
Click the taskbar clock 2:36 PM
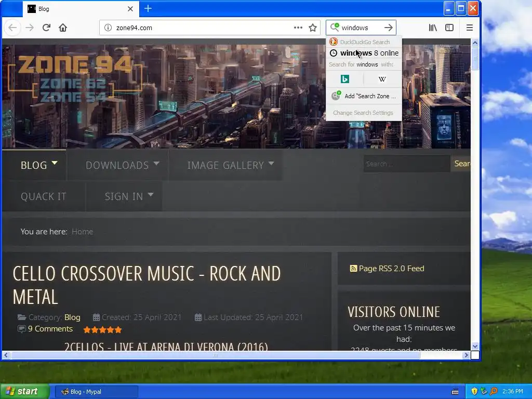(x=513, y=391)
